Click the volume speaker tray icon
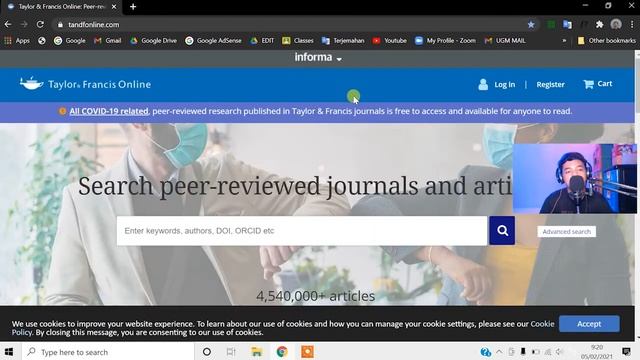Image resolution: width=640 pixels, height=360 pixels. (560, 351)
